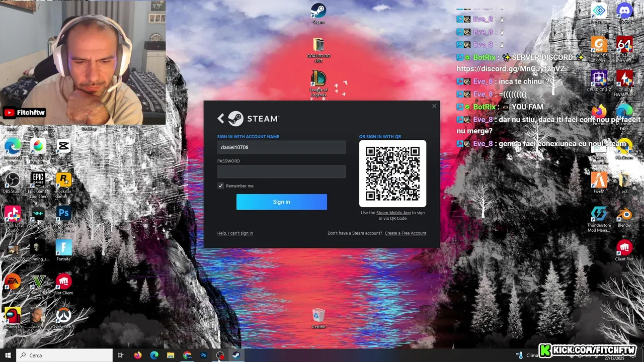Open the Cestino recycle bin
Viewport: 644px width, 362px height.
click(318, 319)
